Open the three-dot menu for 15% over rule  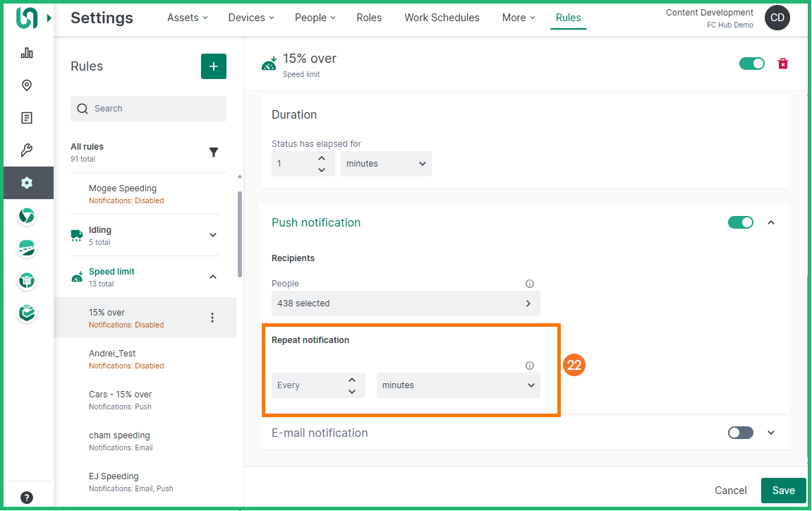tap(212, 318)
